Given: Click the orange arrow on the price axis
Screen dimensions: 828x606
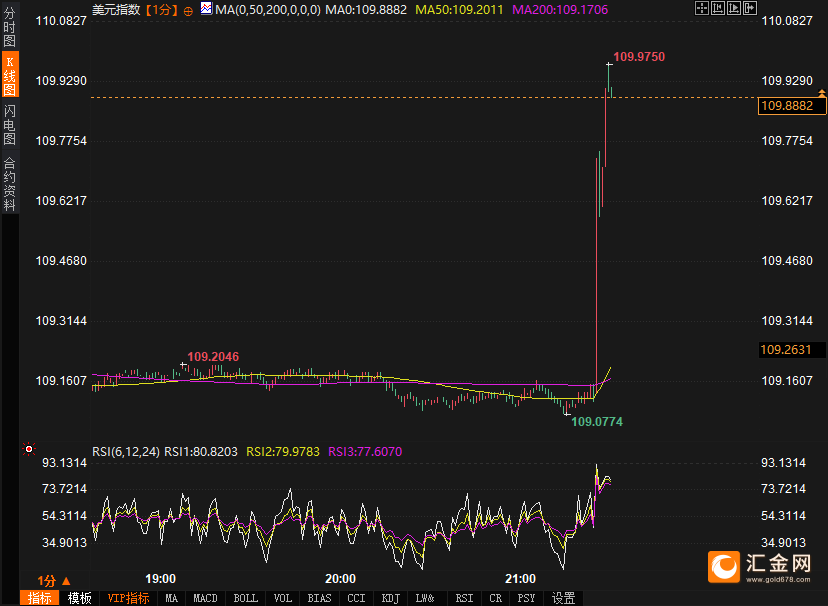Looking at the screenshot, I should click(x=821, y=93).
